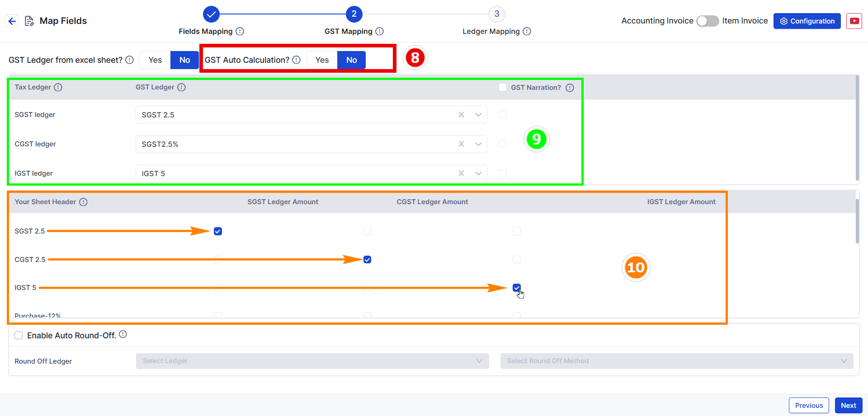This screenshot has width=868, height=416.
Task: Expand the SGST ledger dropdown arrow
Action: pyautogui.click(x=478, y=115)
